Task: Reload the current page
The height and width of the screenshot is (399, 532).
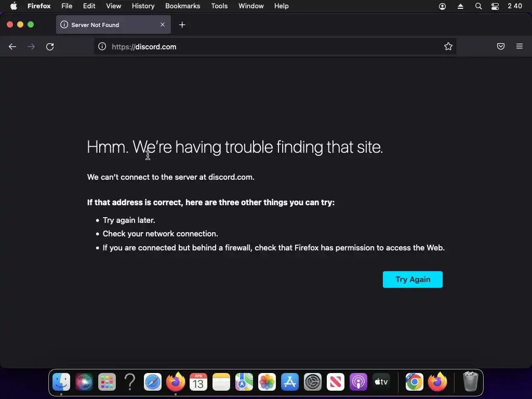Action: pos(50,47)
